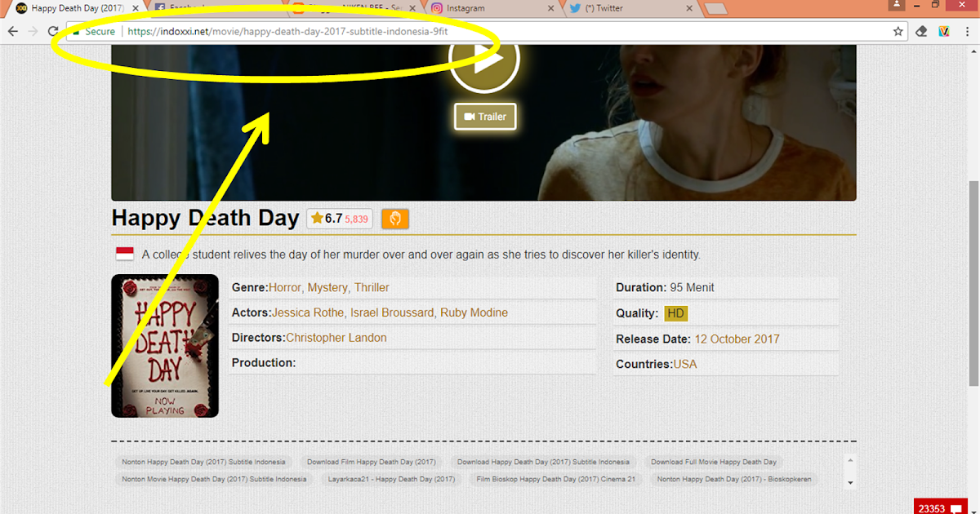Click the 6.7 star rating badge
Screen dimensions: 980x514
point(340,219)
